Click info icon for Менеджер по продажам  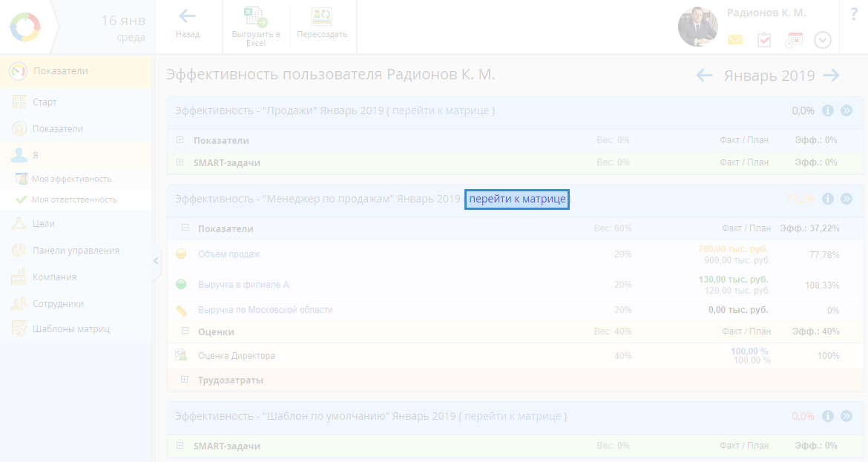click(x=828, y=199)
